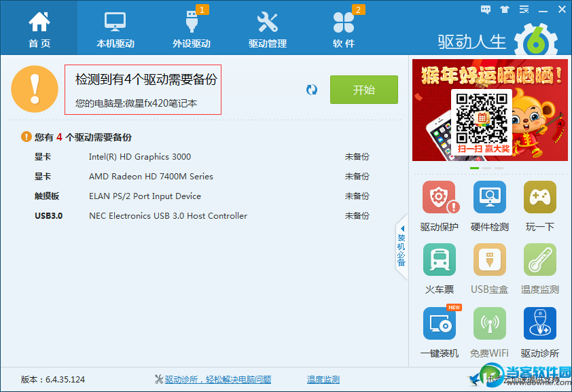Select the second banner carousel indicator
572x392 pixels.
pos(486,168)
